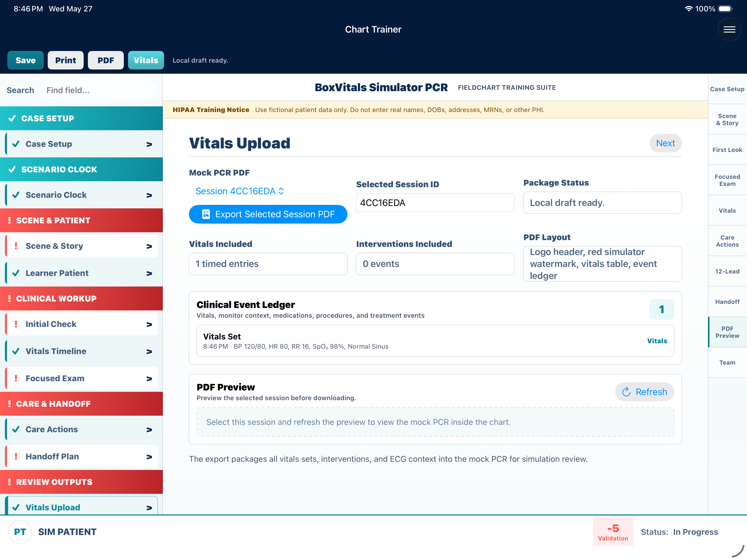Switch to Focused Exam right-rail tab

[x=727, y=180]
